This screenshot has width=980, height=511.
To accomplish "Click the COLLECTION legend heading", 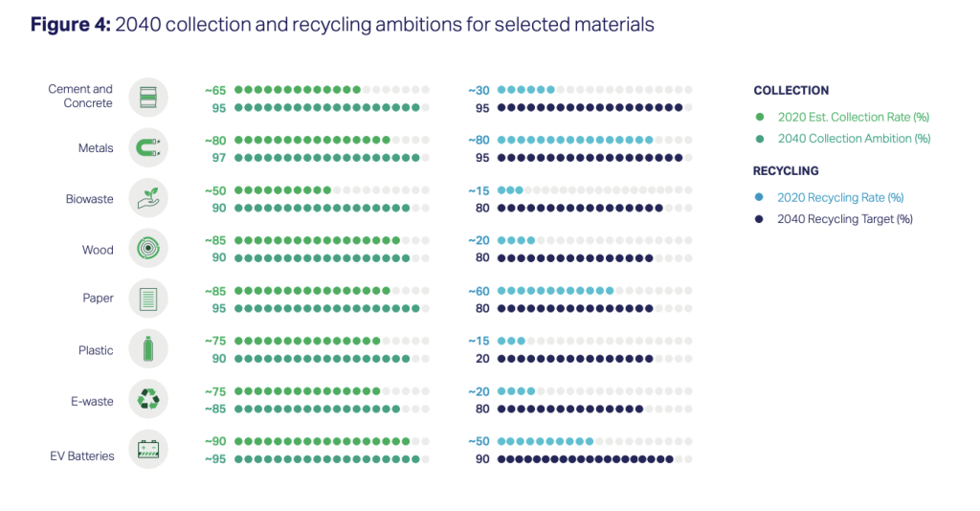I will 791,91.
